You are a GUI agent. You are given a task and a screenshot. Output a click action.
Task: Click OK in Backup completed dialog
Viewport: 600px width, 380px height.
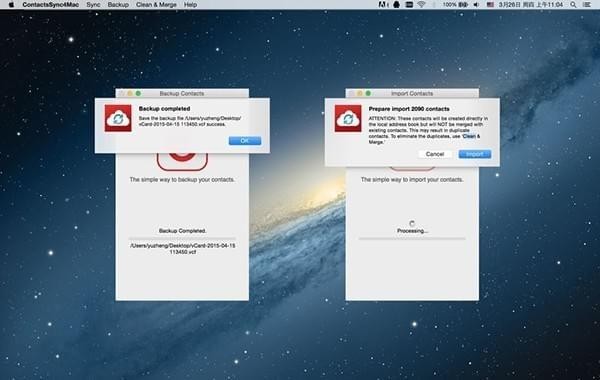[x=245, y=141]
